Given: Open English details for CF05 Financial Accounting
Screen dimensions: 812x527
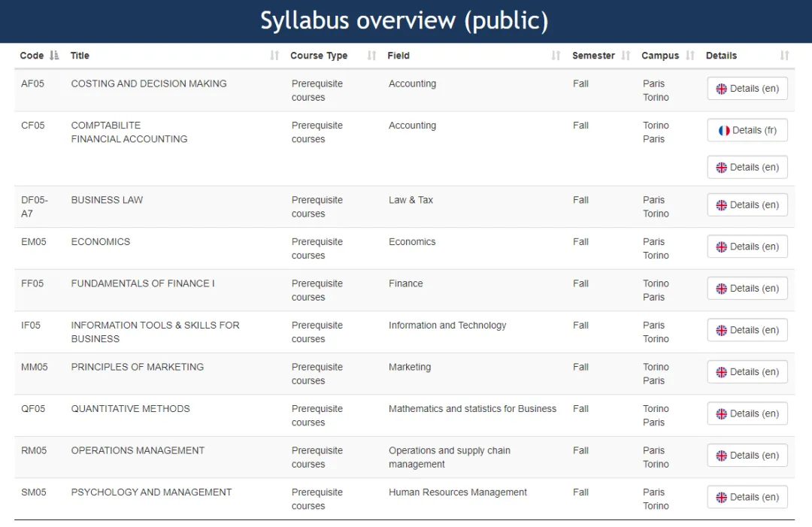Looking at the screenshot, I should [747, 168].
